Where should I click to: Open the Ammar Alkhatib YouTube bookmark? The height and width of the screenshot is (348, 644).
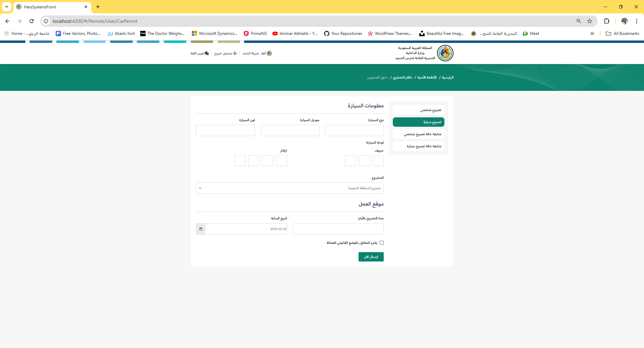coord(295,34)
